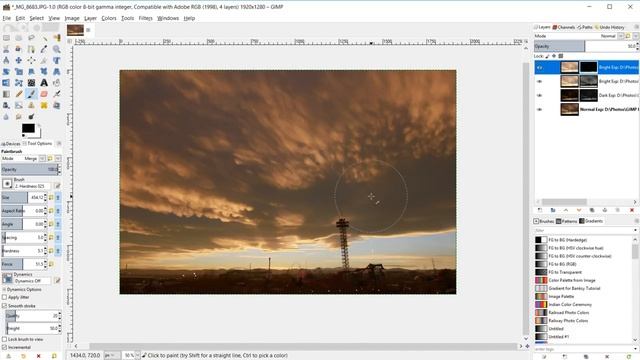Select the Ellipse Select tool
Image resolution: width=640 pixels, height=360 pixels.
19,38
